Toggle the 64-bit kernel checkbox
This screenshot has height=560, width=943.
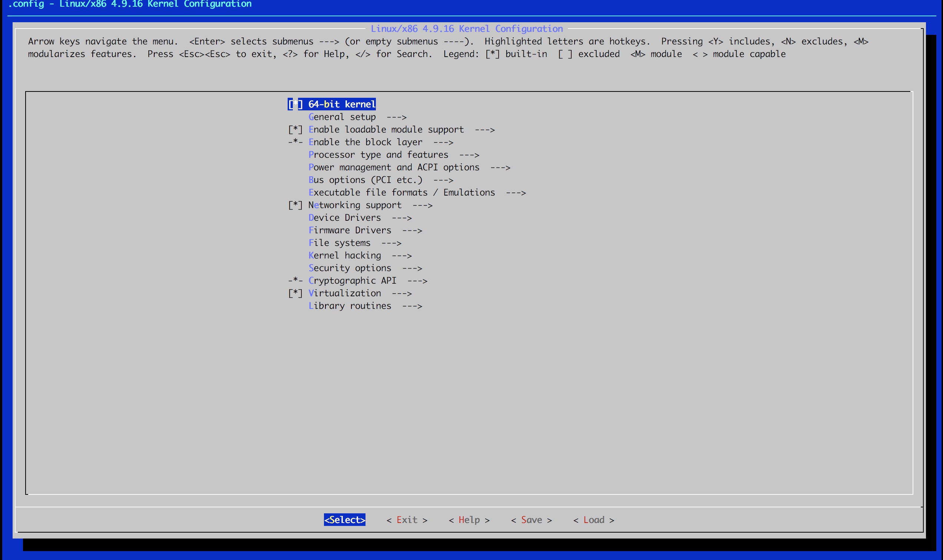(x=295, y=104)
